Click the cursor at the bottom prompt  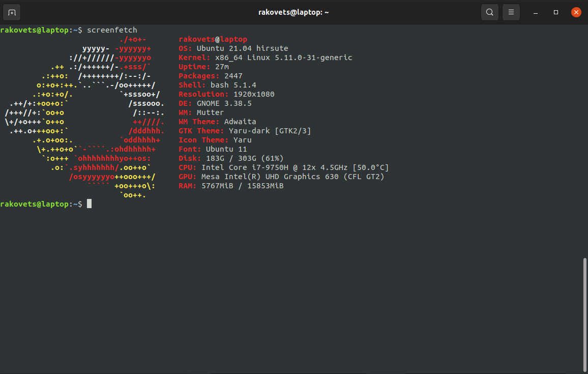[89, 204]
